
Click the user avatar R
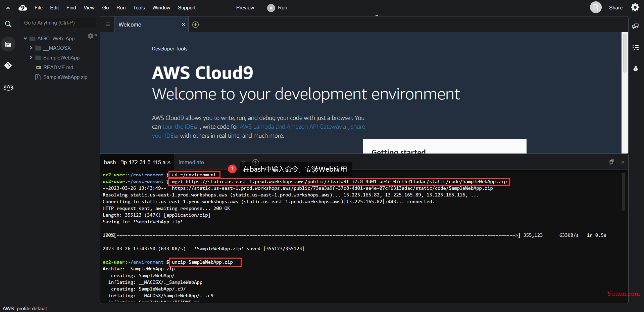(x=596, y=7)
